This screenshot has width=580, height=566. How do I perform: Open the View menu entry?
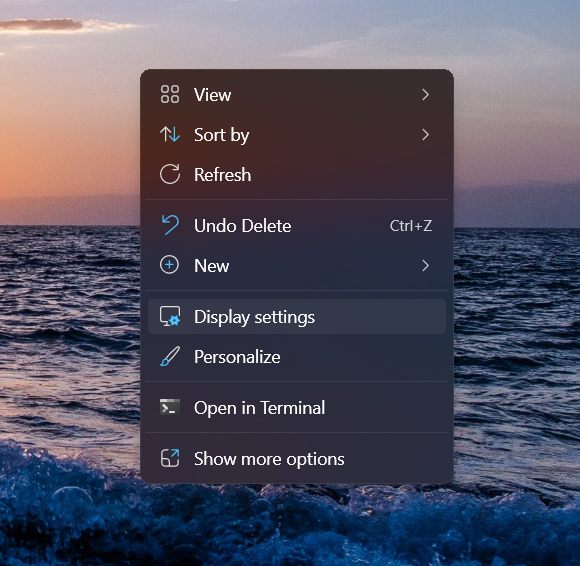tap(297, 95)
